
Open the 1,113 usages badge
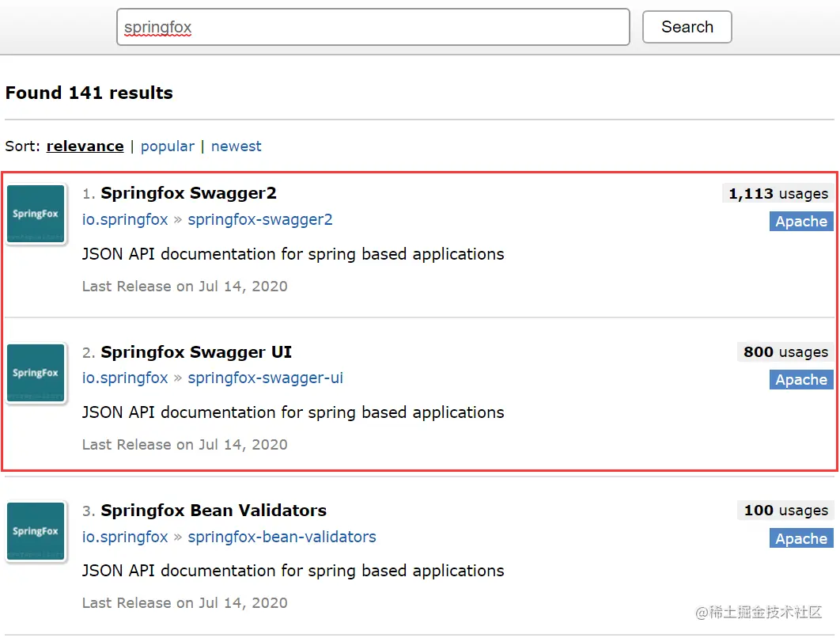(x=778, y=194)
